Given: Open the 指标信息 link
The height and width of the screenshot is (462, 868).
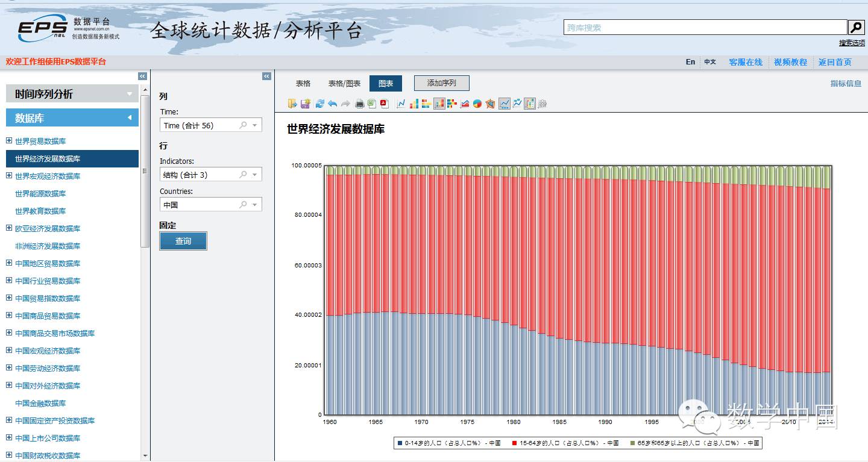Looking at the screenshot, I should 846,84.
